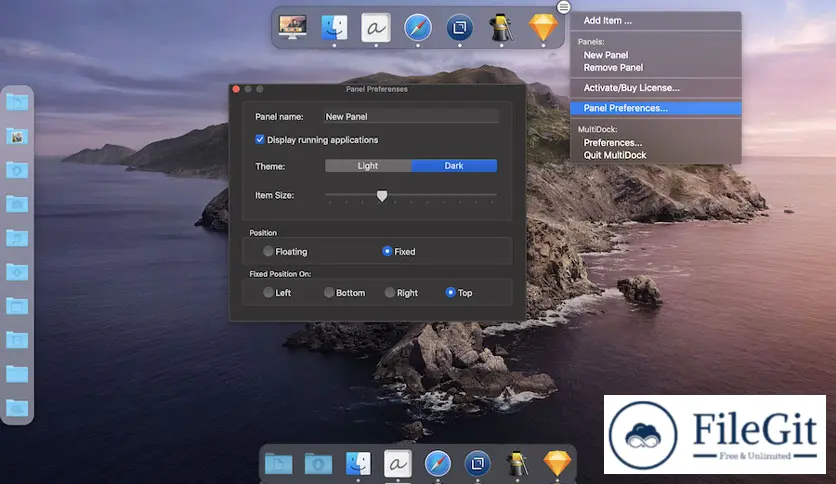Open the plain unmarked folder in left side panel
The width and height of the screenshot is (836, 484).
tap(17, 374)
